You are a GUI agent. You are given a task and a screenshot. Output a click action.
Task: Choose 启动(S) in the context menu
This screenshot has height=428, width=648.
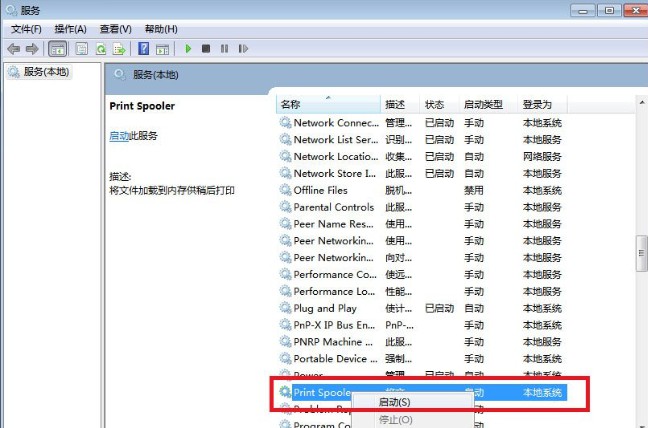point(394,402)
